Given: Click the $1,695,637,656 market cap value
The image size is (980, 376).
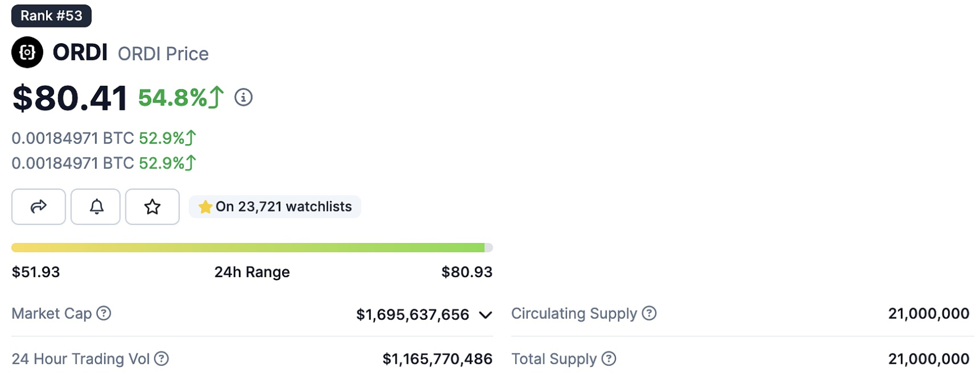Looking at the screenshot, I should [x=412, y=315].
